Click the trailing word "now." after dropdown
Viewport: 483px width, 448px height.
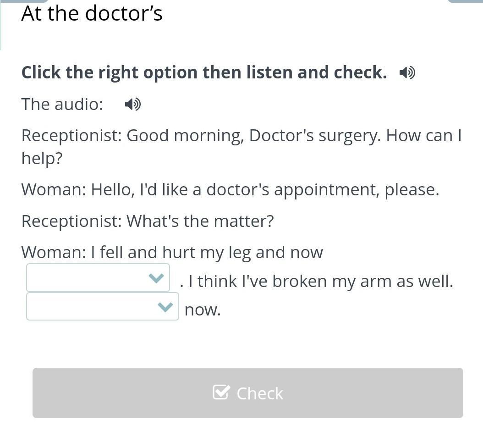click(203, 310)
